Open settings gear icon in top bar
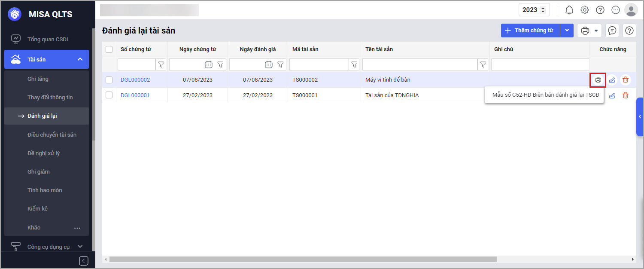The height and width of the screenshot is (269, 644). 585,10
